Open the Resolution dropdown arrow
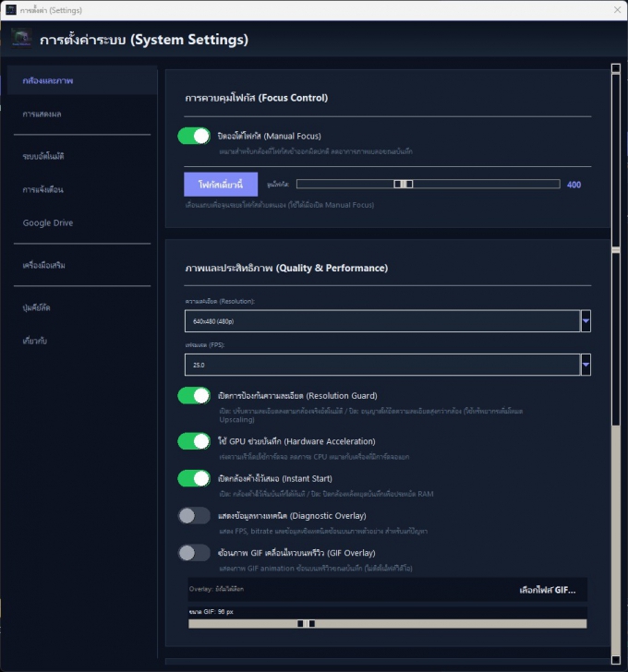 [586, 321]
